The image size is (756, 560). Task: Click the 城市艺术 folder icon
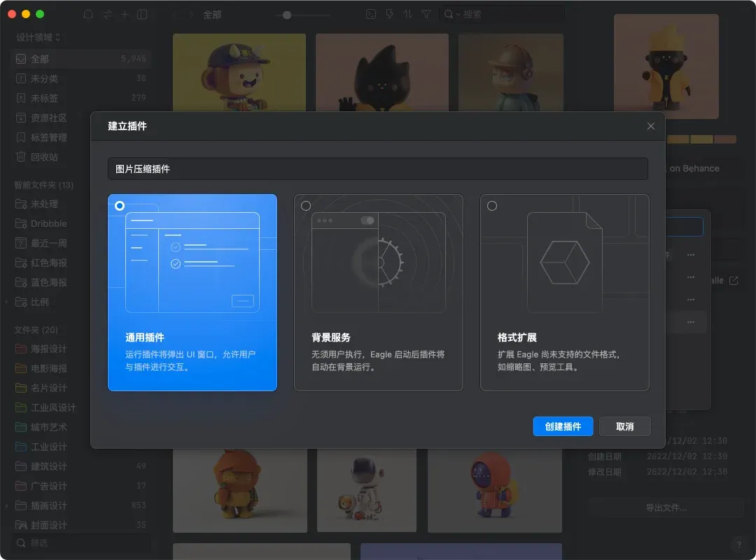coord(21,428)
